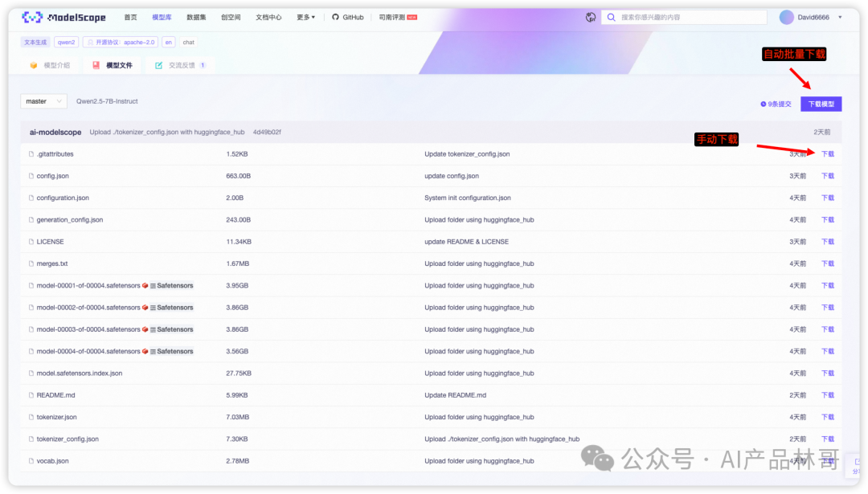Click the ai-modelscope committer name

(x=55, y=133)
